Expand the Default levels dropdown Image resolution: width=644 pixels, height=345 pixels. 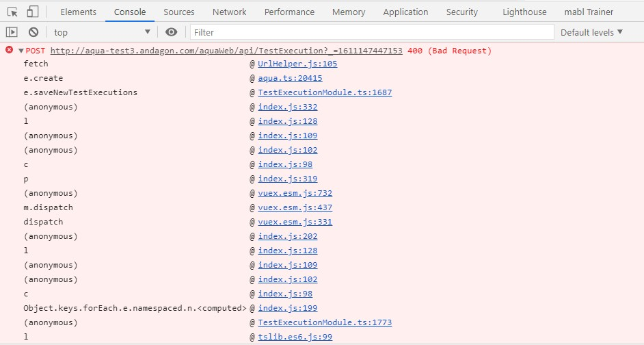tap(591, 32)
